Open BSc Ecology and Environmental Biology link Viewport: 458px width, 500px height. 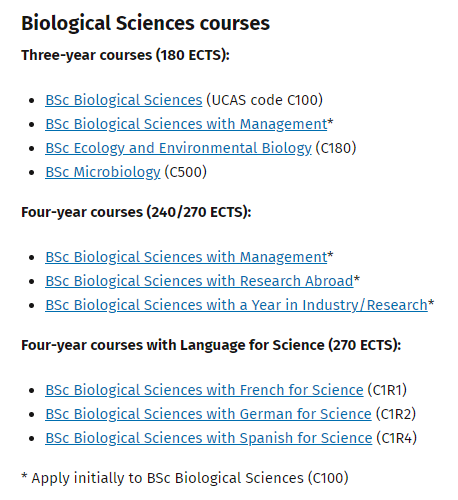178,148
